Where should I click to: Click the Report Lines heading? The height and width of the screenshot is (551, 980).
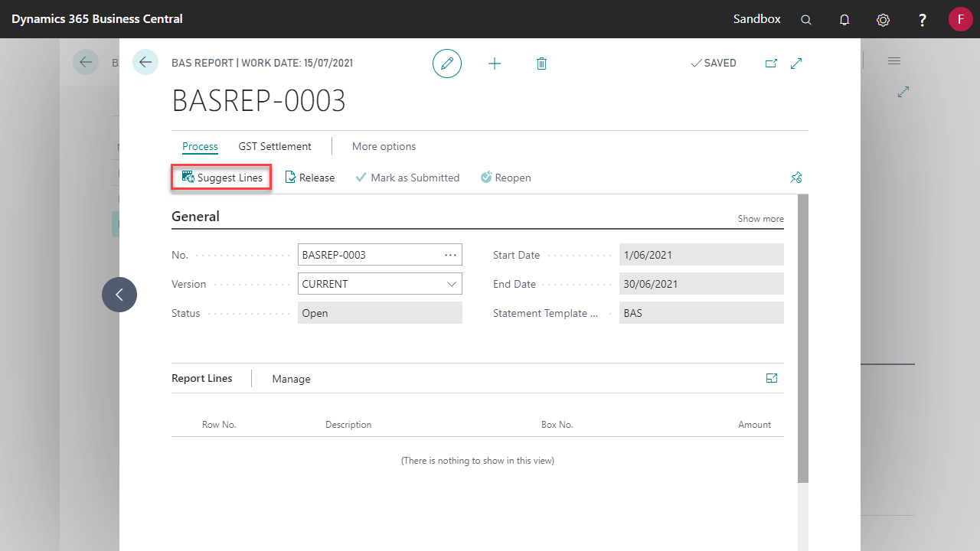[x=202, y=378]
